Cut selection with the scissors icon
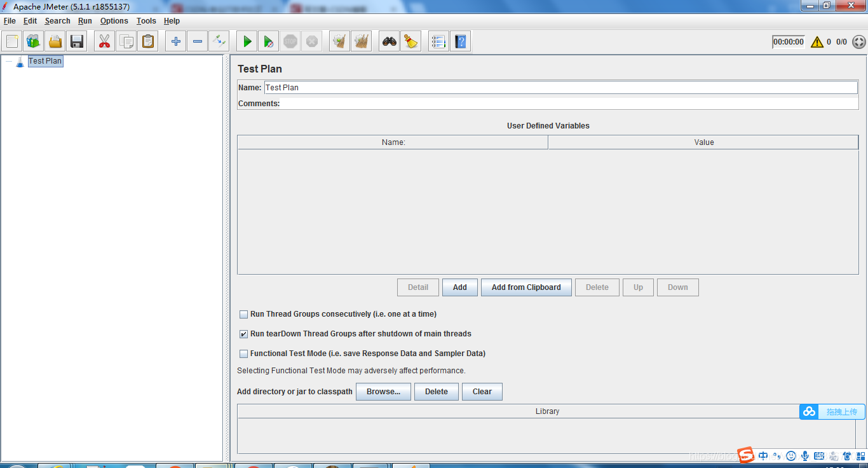This screenshot has width=868, height=468. tap(104, 42)
